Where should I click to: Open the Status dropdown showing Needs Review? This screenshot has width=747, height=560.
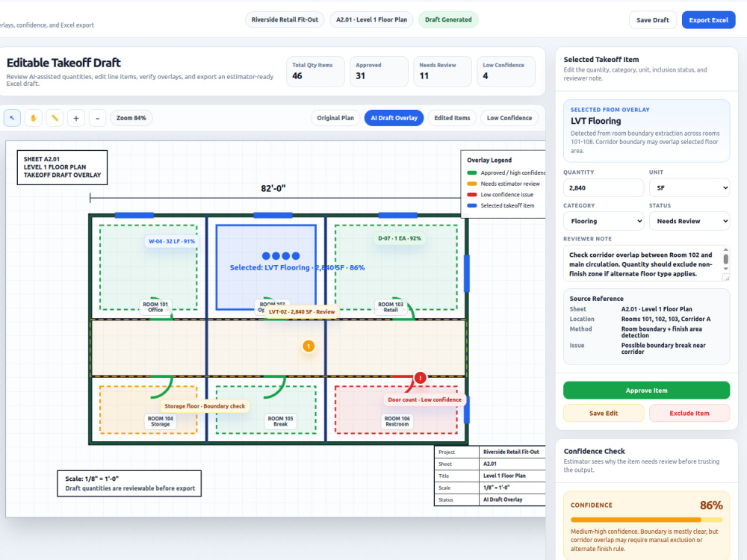689,221
